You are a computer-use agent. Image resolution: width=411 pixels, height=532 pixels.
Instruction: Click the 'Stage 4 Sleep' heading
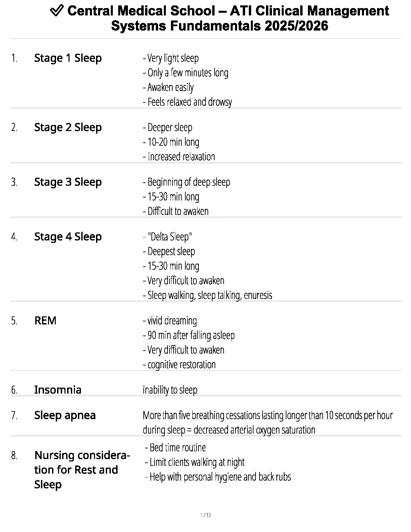pos(68,237)
